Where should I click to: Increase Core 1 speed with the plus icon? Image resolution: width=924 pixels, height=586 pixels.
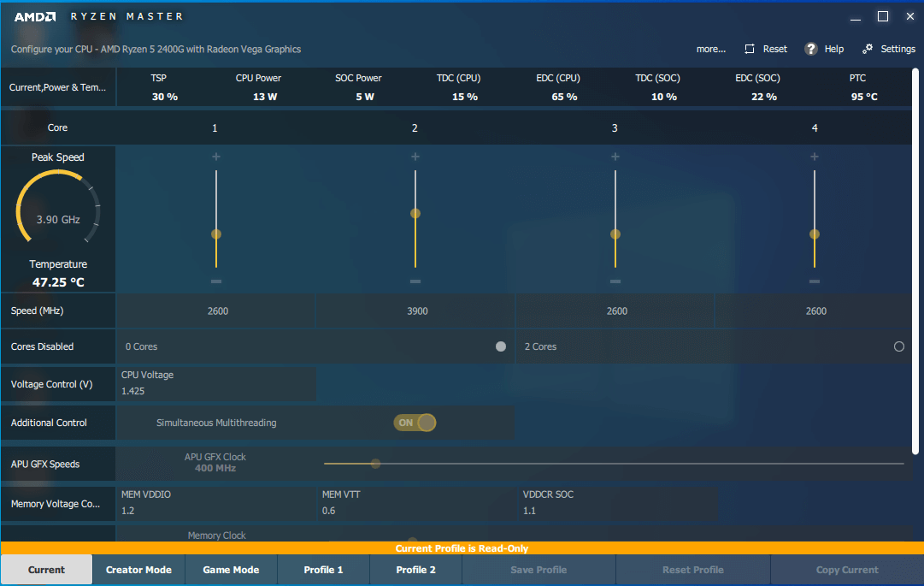click(x=215, y=157)
